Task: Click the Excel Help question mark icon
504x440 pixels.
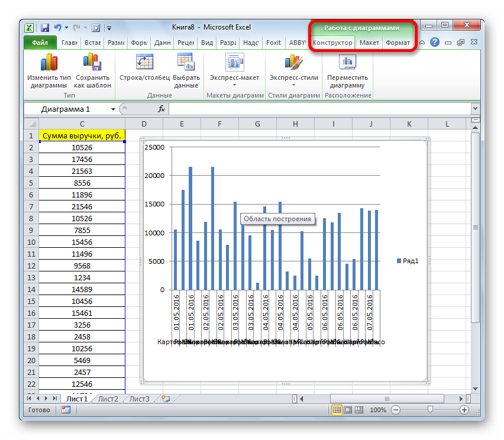Action: 435,43
